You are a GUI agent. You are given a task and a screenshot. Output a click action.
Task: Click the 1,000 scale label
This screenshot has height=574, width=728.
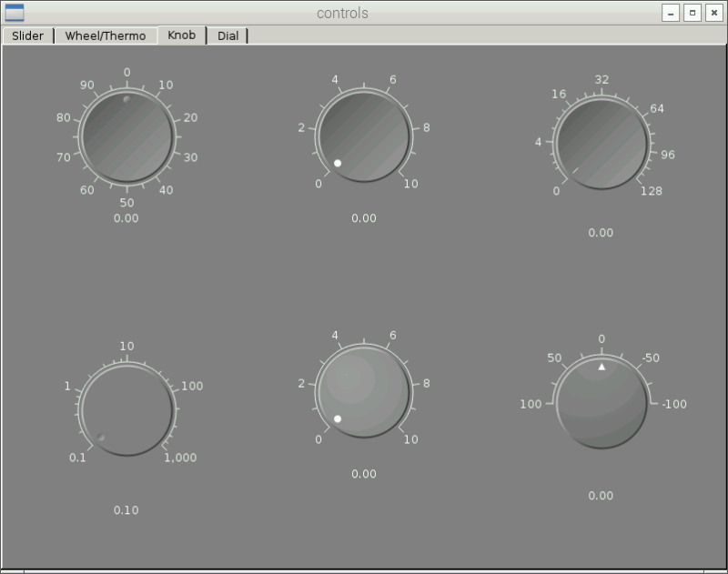[180, 458]
